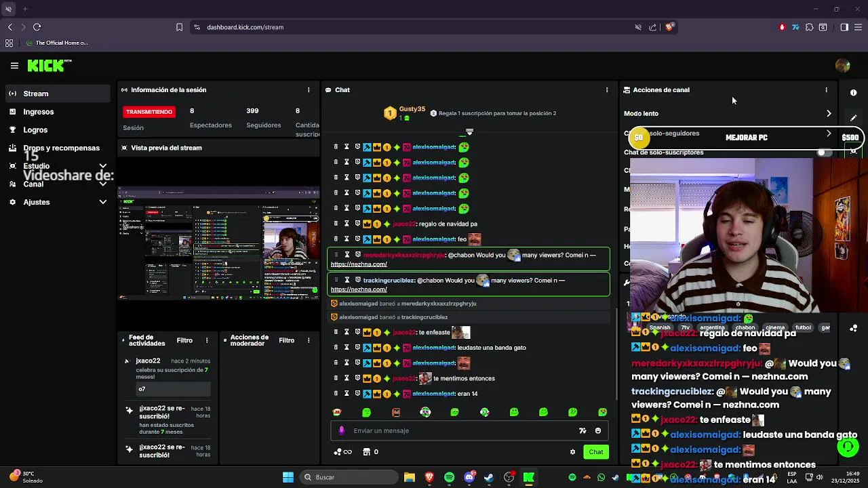
Task: Open the weather widget showing 30°C Soleado
Action: coord(26,477)
